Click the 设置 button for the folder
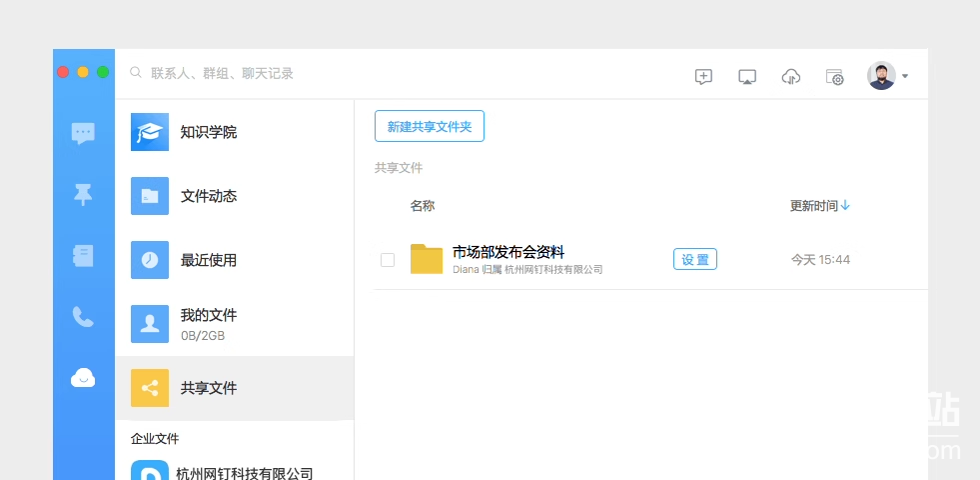 [x=695, y=259]
